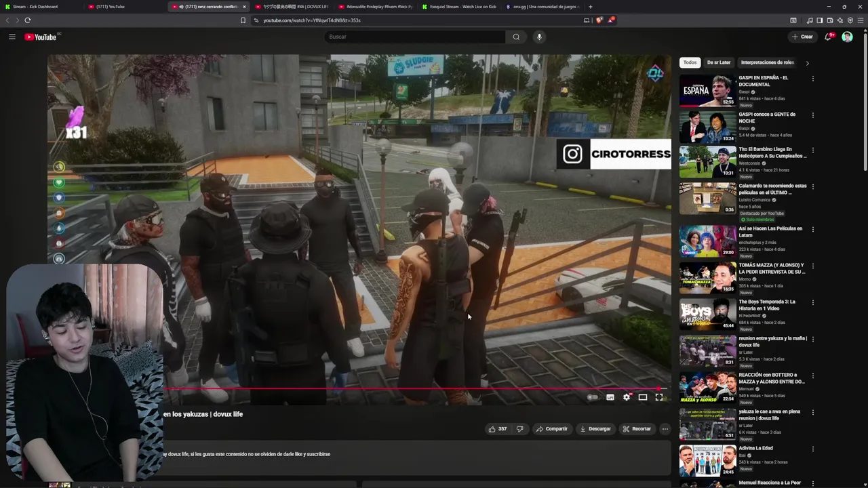Viewport: 868px width, 488px height.
Task: Open yakuza le cae a nwa thumbnail
Action: click(x=707, y=424)
